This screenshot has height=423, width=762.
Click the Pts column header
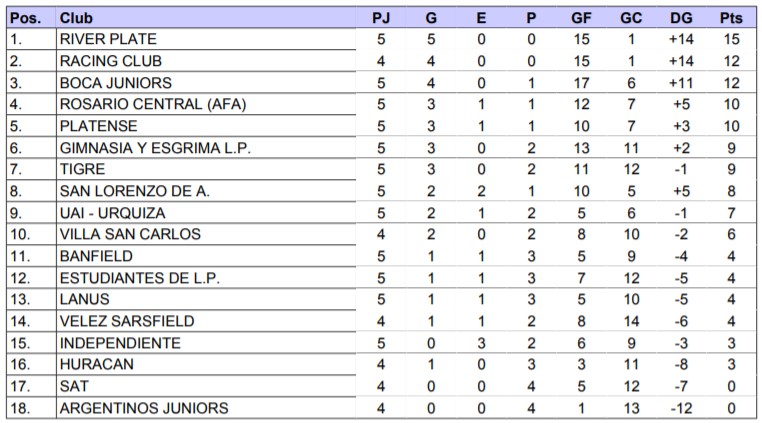[x=731, y=18]
